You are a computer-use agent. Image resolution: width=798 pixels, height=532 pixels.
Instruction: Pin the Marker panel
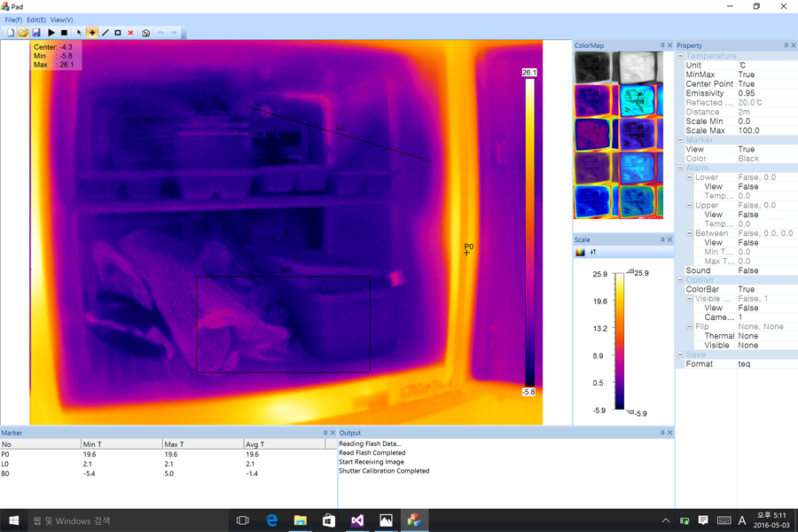pos(325,432)
